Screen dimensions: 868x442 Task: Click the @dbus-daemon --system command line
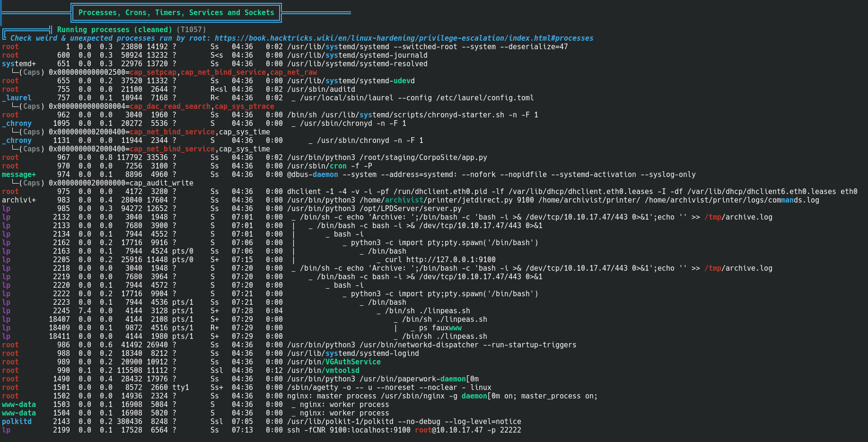point(491,175)
